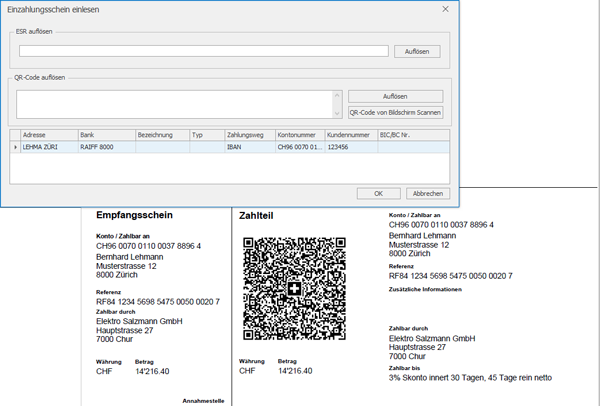Click the CH96 0070 01... Kontonummer cell

coord(300,147)
